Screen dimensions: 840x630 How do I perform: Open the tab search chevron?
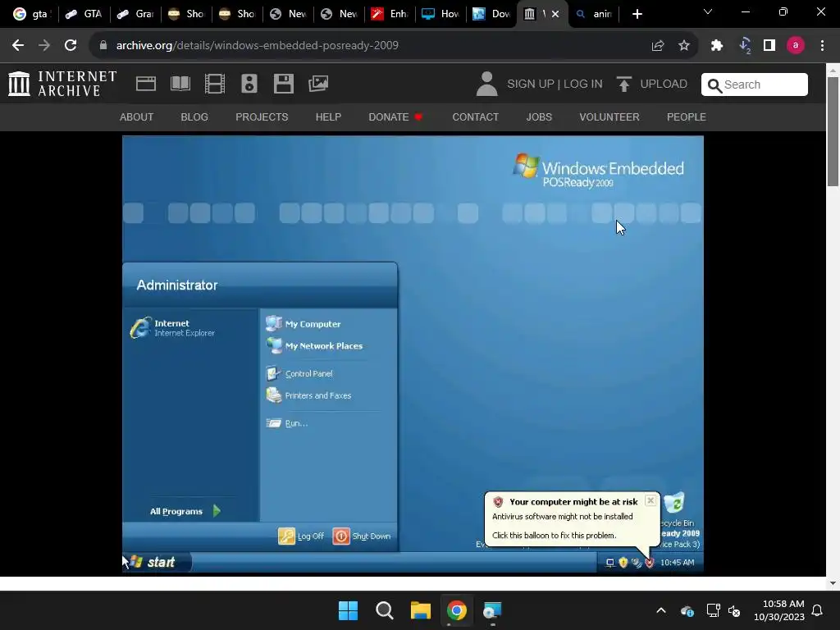point(708,11)
